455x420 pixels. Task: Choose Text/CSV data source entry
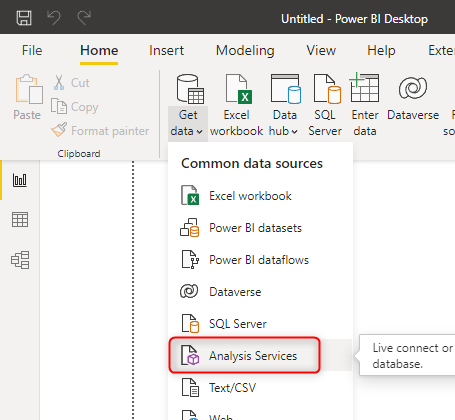coord(260,388)
